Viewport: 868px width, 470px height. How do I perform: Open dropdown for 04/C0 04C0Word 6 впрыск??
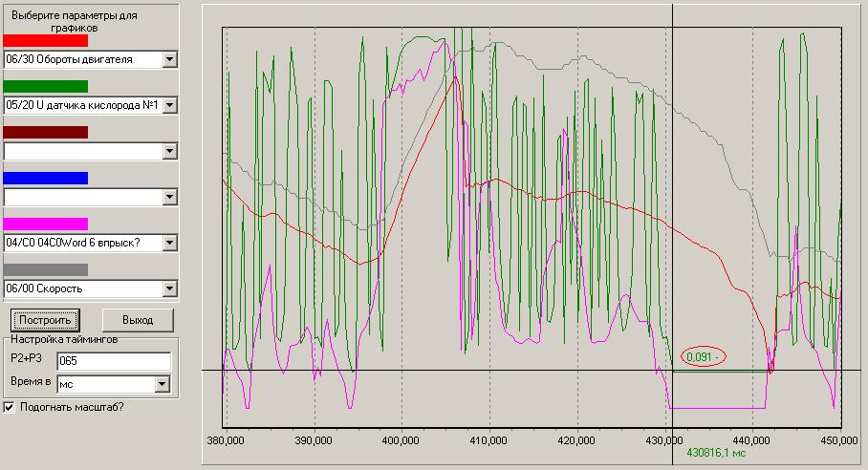point(169,243)
